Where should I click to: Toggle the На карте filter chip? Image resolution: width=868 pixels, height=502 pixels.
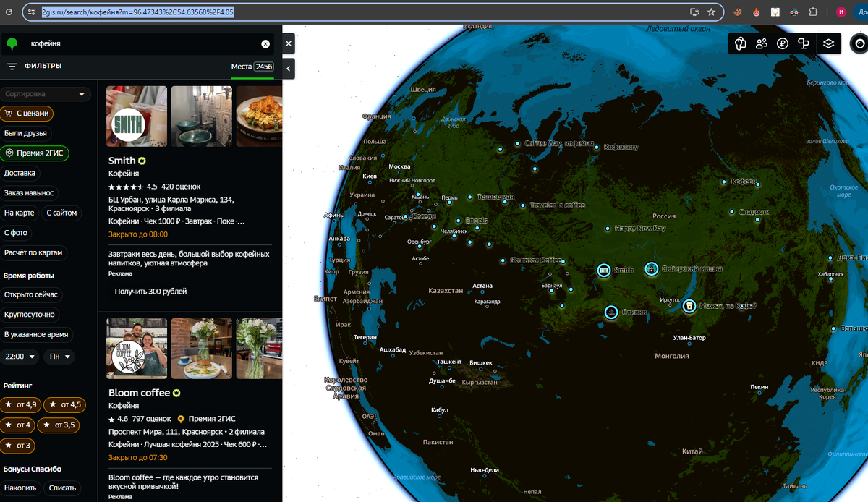coord(20,213)
